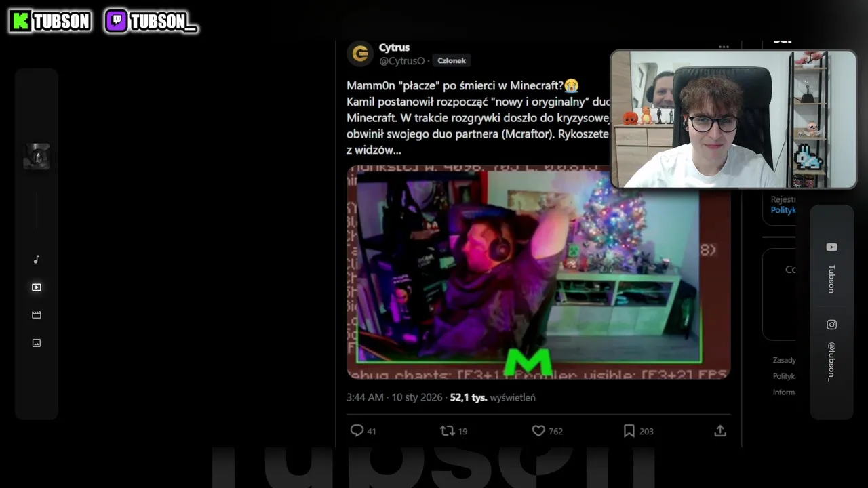Select the video play icon in the left sidebar

point(37,287)
